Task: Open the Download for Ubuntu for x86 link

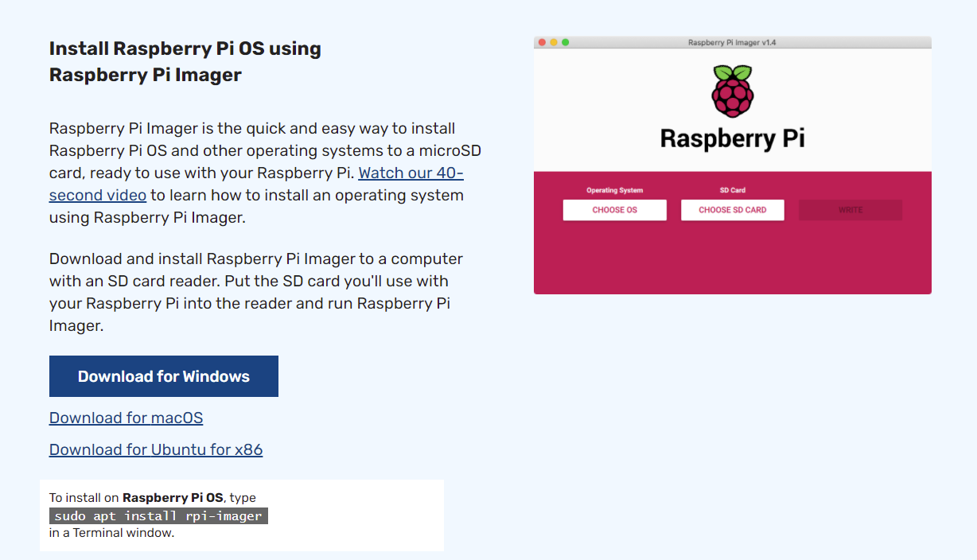Action: [x=156, y=449]
